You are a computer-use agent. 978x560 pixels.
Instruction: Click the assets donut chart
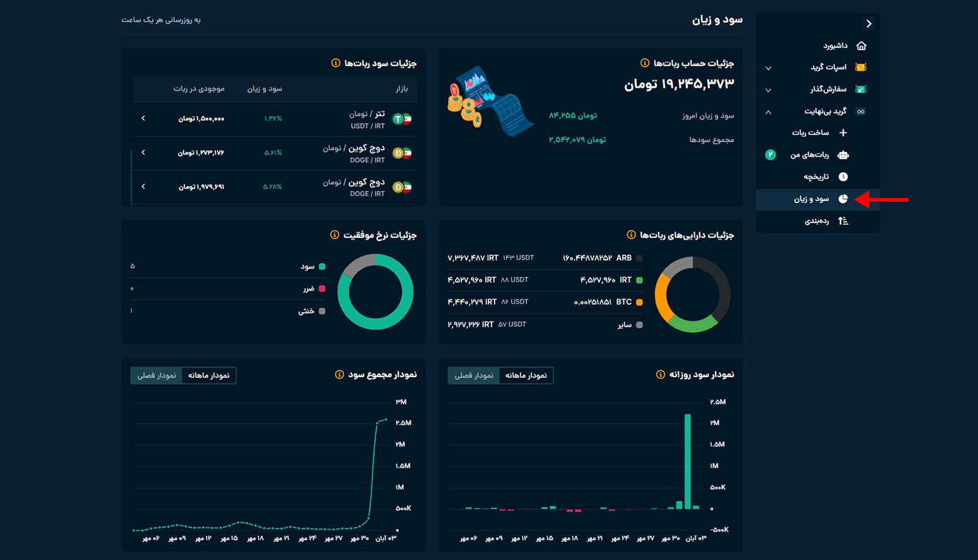(x=692, y=295)
